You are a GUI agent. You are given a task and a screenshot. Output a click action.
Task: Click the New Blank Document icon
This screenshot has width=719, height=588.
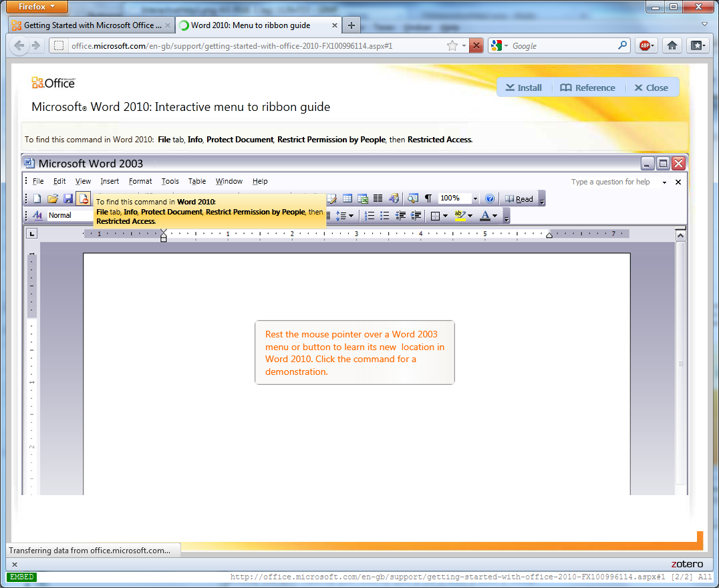click(37, 198)
